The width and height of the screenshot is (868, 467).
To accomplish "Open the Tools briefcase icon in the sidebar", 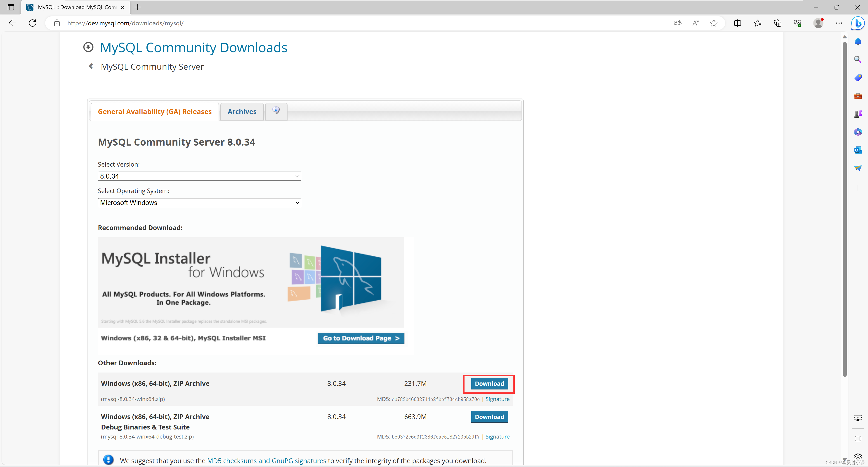I will 858,96.
